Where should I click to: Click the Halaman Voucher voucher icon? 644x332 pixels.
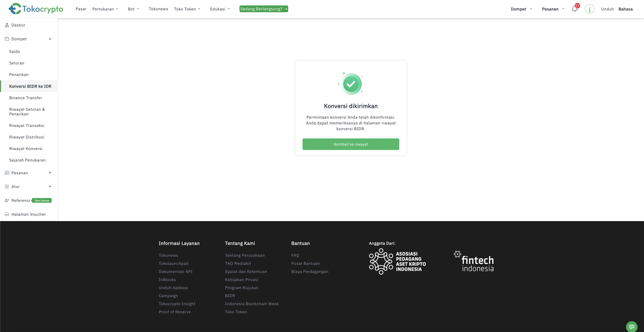point(6,214)
